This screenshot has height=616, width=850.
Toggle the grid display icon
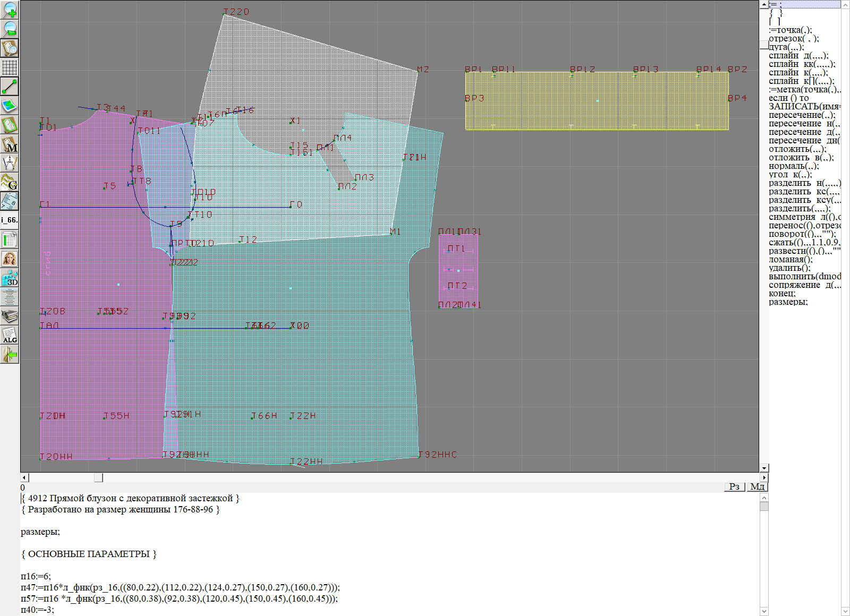[x=10, y=67]
